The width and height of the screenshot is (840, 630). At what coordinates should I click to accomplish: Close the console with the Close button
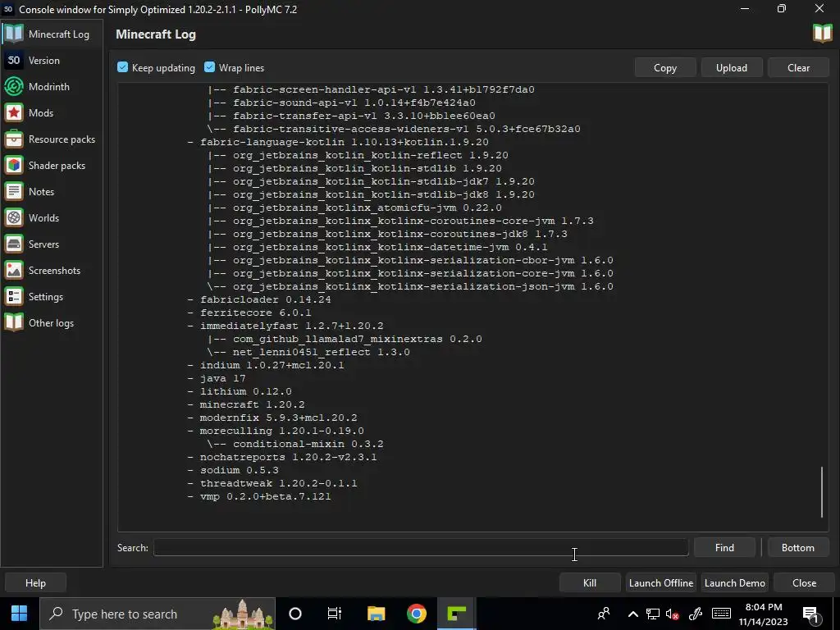point(804,583)
